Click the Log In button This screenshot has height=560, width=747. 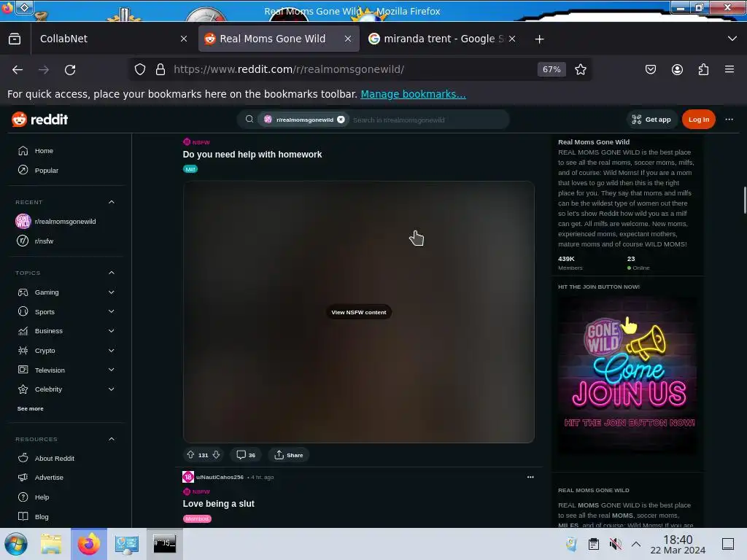pyautogui.click(x=698, y=120)
